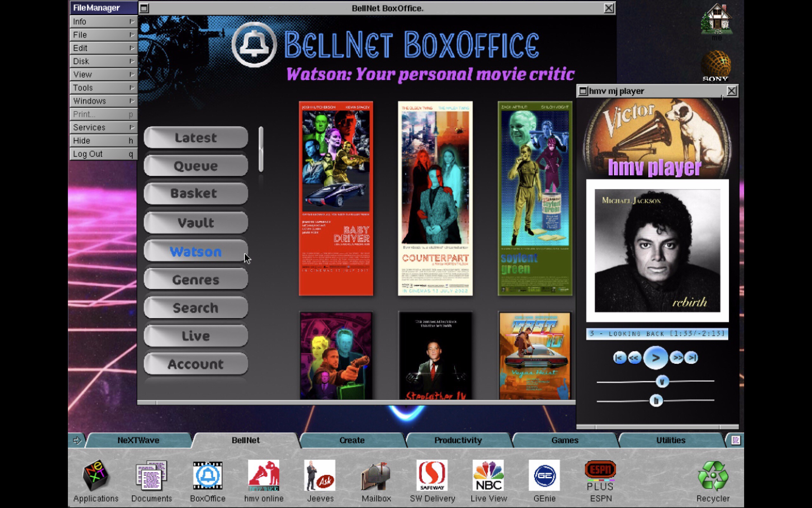Adjust the v volume slider knob

(662, 381)
